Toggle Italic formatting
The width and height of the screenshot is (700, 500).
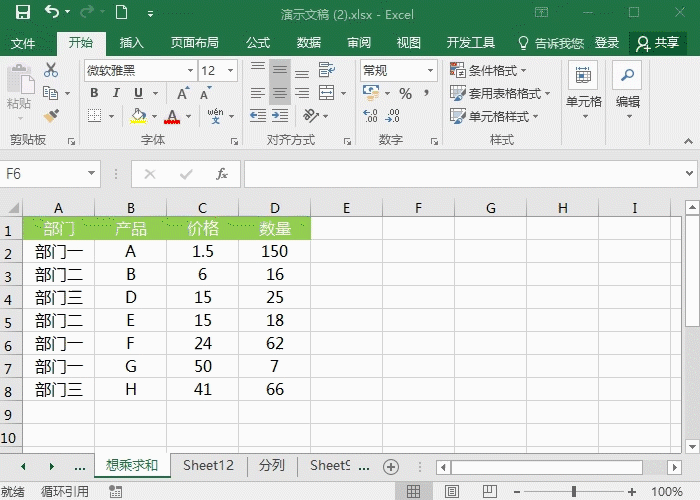(x=116, y=94)
